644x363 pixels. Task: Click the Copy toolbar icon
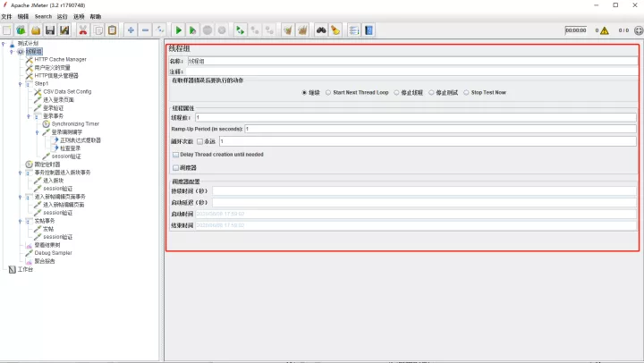click(x=98, y=30)
